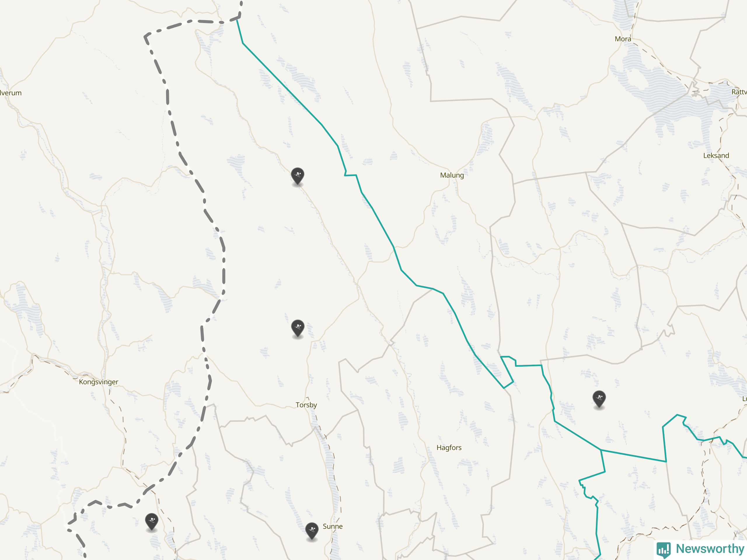The width and height of the screenshot is (747, 560).
Task: Click the Hagfors town label
Action: (449, 448)
